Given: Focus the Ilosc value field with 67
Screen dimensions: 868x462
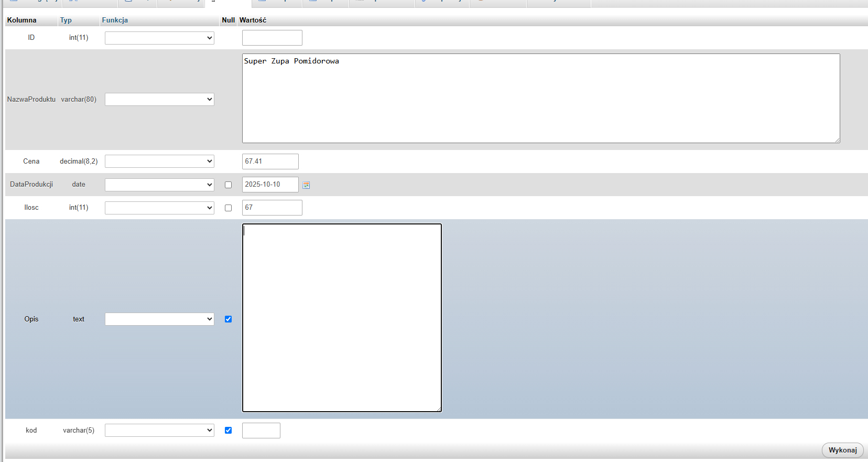Looking at the screenshot, I should tap(272, 208).
